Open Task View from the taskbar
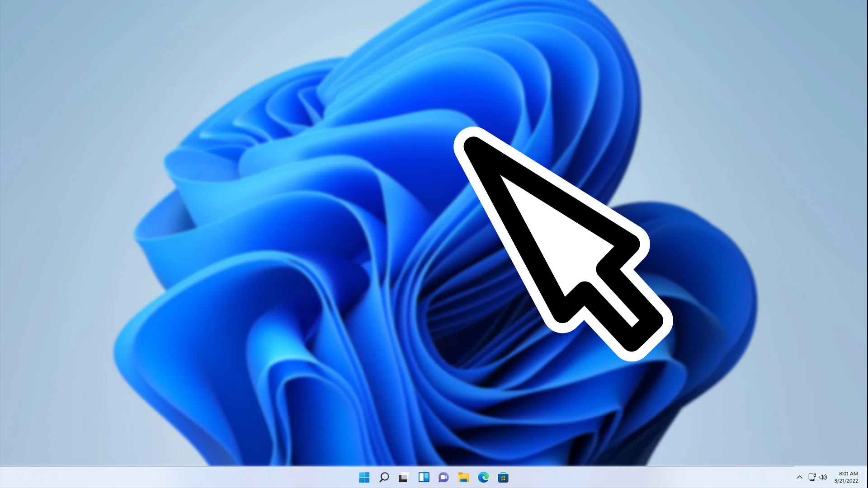Screen dimensions: 868x488 tap(404, 477)
